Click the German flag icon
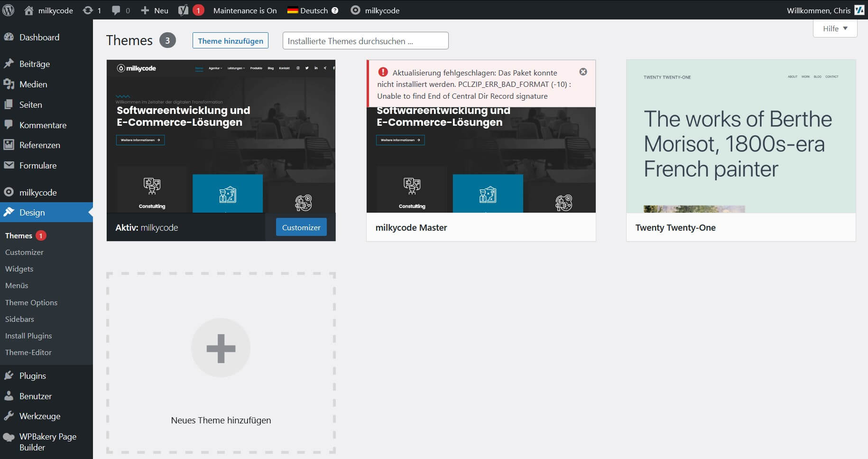Viewport: 868px width, 459px height. pos(293,10)
